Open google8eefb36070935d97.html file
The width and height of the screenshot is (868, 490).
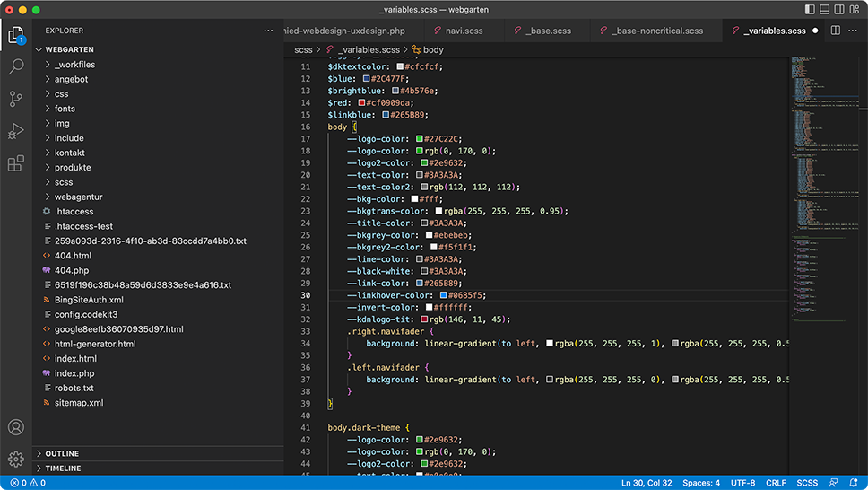(158, 328)
